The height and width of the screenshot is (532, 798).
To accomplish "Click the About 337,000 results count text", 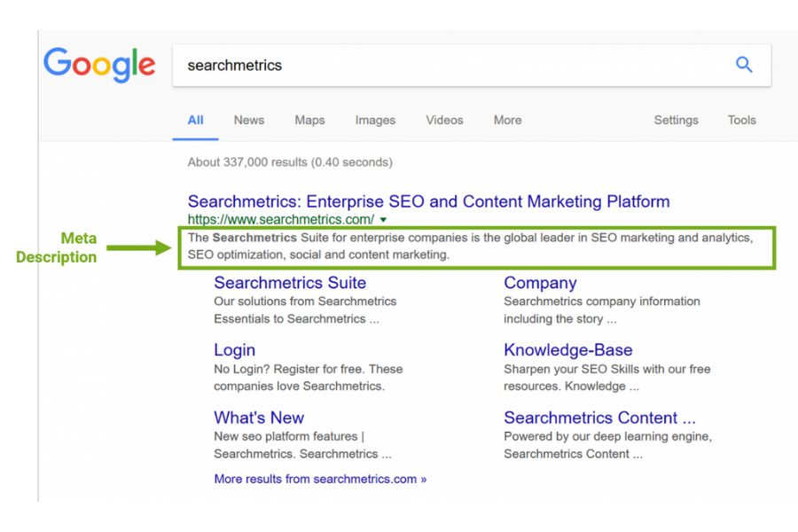I will pyautogui.click(x=290, y=162).
